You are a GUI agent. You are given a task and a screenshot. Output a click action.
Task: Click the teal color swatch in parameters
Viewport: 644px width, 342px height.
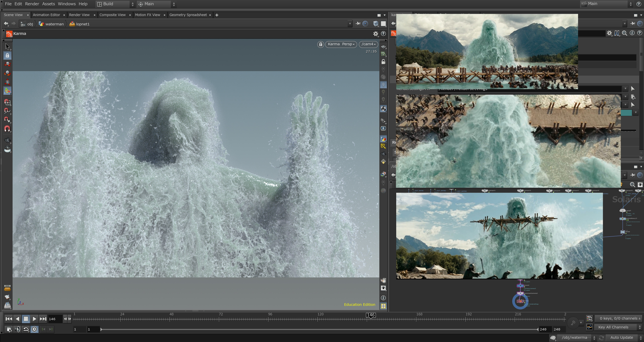click(626, 113)
